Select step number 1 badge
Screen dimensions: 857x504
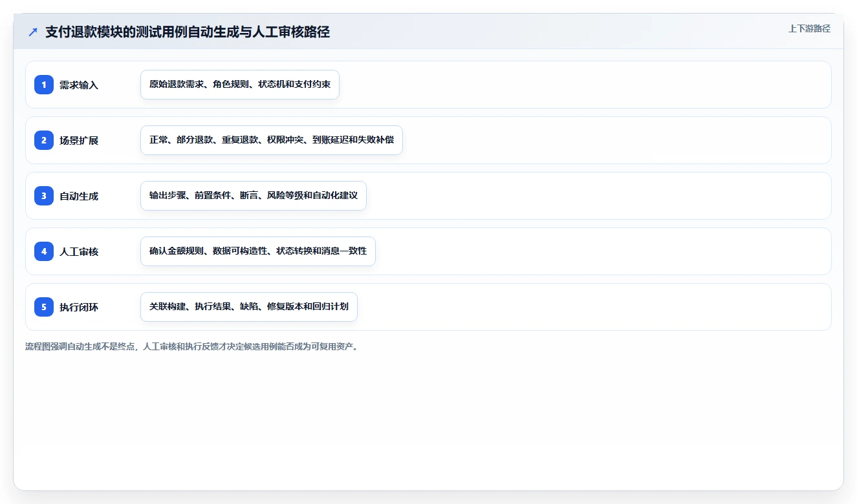point(44,85)
